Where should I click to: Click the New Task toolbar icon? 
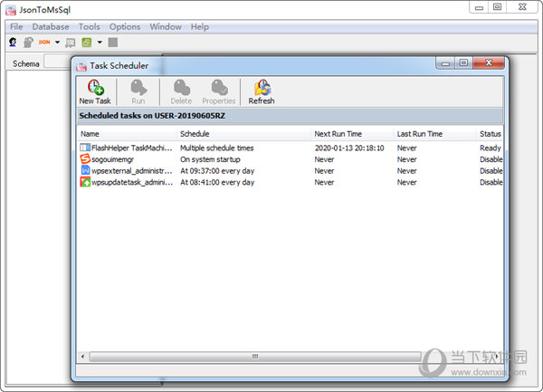coord(95,91)
